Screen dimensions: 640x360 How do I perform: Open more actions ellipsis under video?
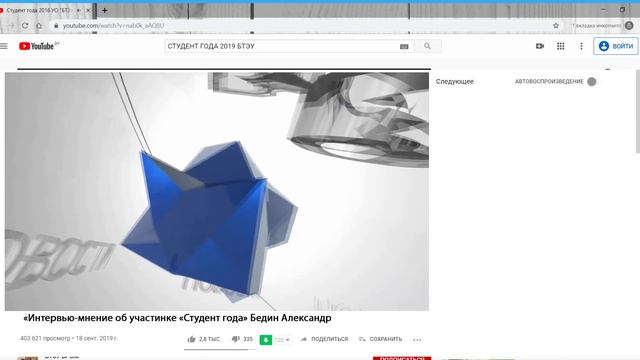pos(417,340)
